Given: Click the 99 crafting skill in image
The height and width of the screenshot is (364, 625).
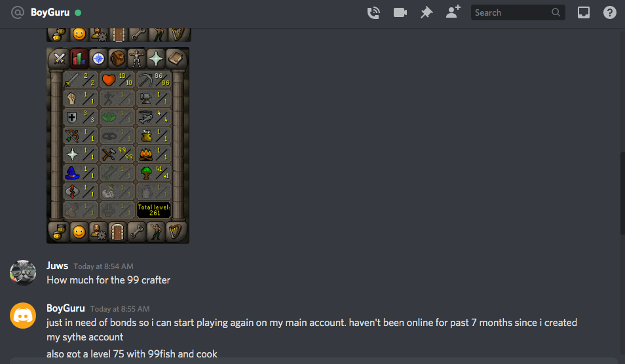Looking at the screenshot, I should pyautogui.click(x=117, y=154).
